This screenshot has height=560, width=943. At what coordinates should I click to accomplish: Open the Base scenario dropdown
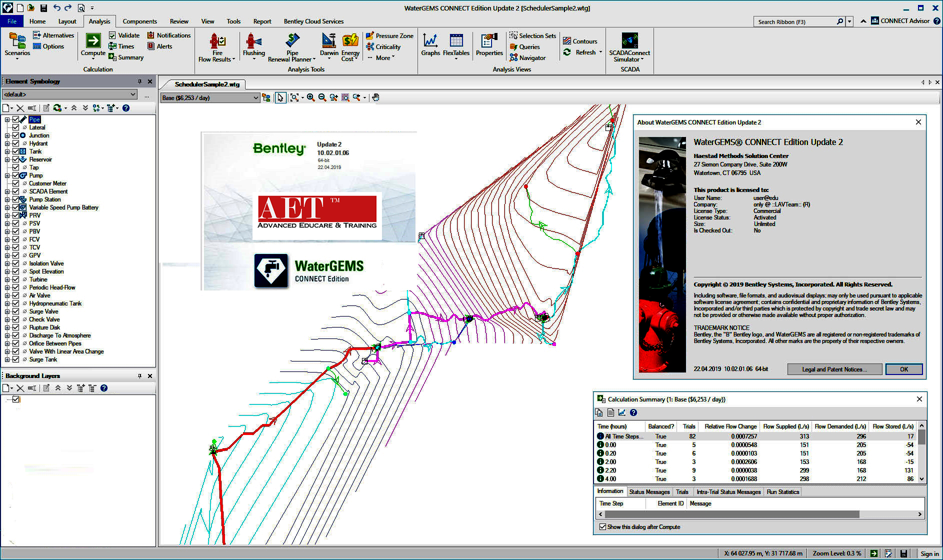point(255,98)
